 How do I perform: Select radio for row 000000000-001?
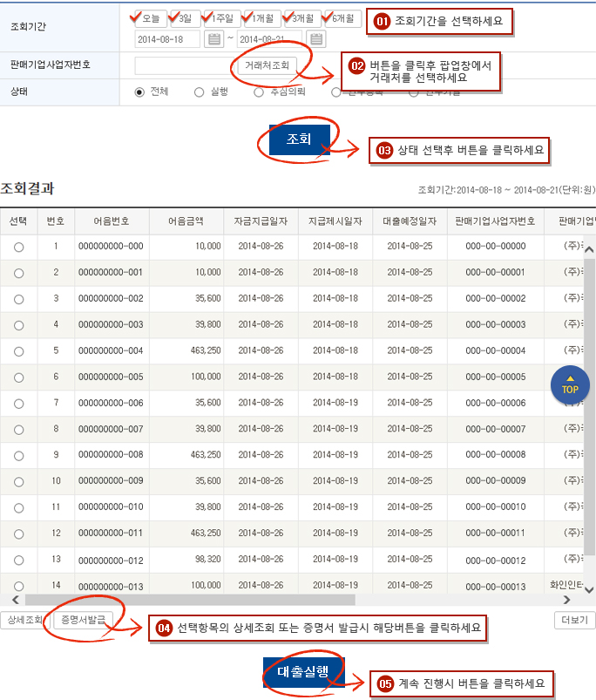click(x=19, y=273)
